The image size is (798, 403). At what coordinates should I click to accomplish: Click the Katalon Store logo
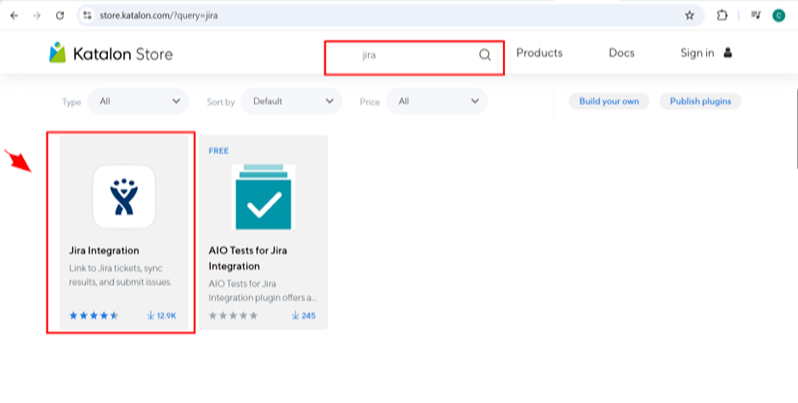[111, 53]
